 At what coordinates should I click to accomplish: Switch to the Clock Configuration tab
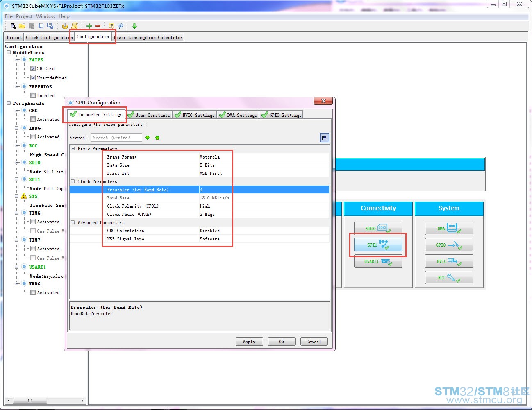click(x=49, y=37)
